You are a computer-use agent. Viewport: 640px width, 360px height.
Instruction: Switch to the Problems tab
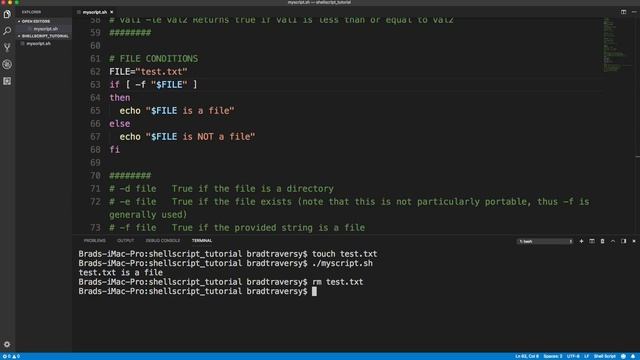point(95,240)
